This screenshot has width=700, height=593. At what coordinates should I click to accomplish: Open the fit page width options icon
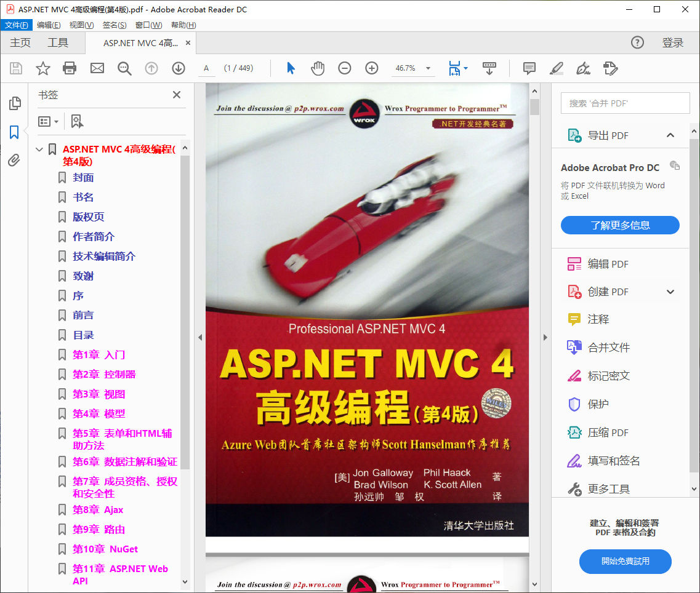457,68
